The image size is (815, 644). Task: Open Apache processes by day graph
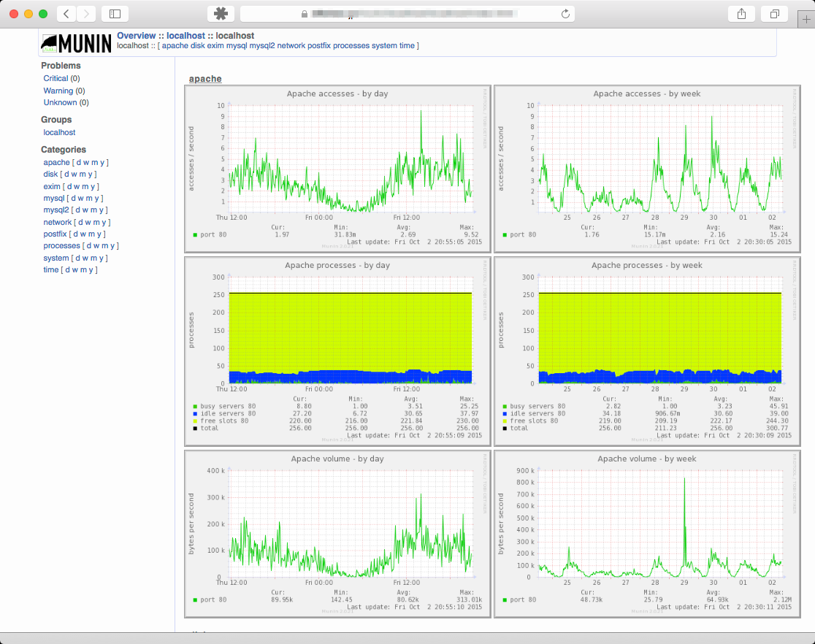point(338,351)
